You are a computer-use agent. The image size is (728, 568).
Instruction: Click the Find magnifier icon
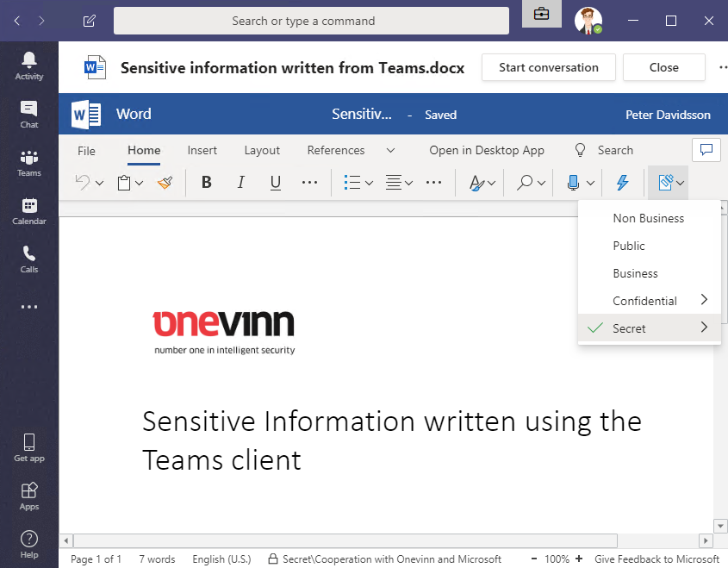(x=525, y=183)
